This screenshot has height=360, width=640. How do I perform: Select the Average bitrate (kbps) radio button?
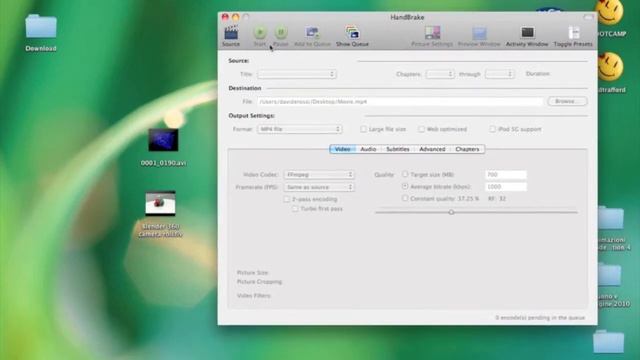[x=405, y=186]
